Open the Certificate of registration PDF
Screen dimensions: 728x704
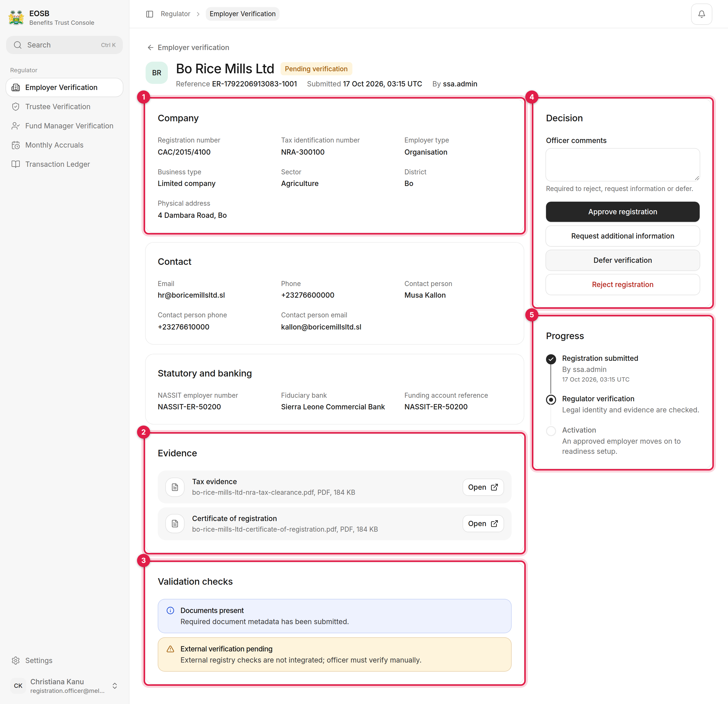pyautogui.click(x=483, y=524)
